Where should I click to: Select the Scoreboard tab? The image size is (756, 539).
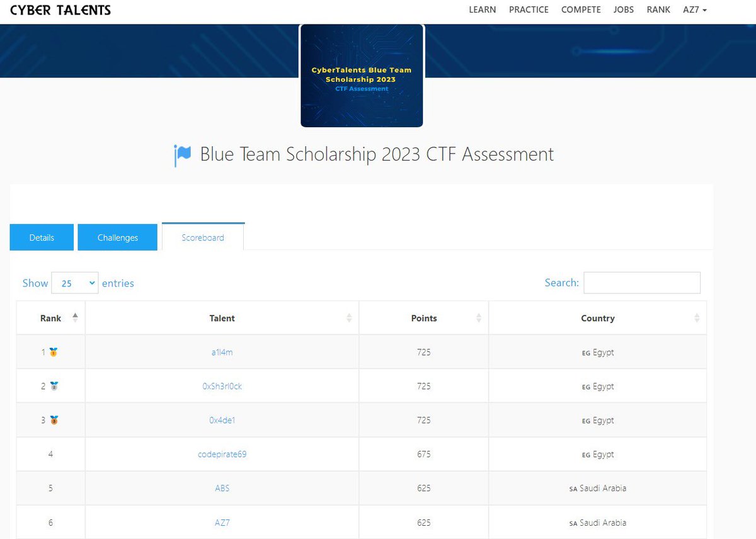tap(203, 237)
